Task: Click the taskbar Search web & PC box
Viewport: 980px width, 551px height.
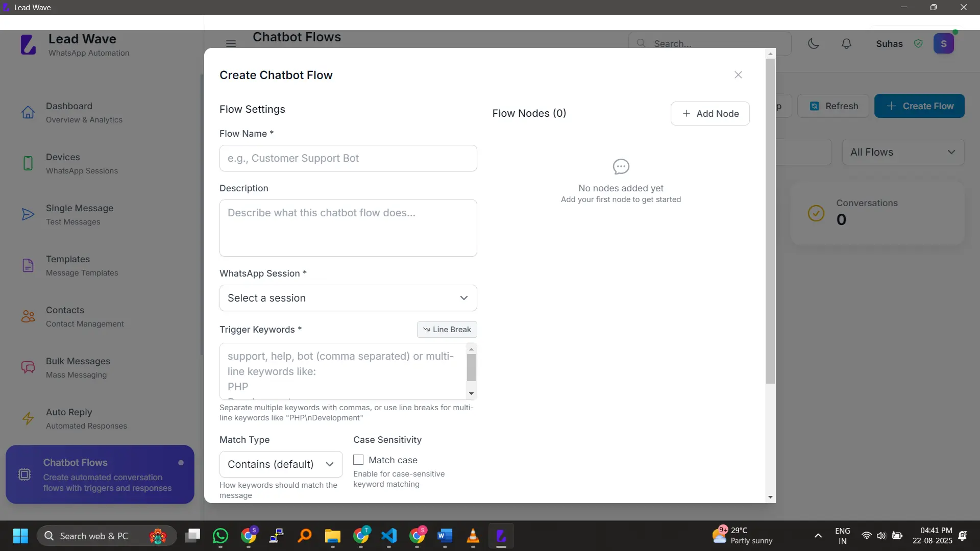Action: pos(107,536)
